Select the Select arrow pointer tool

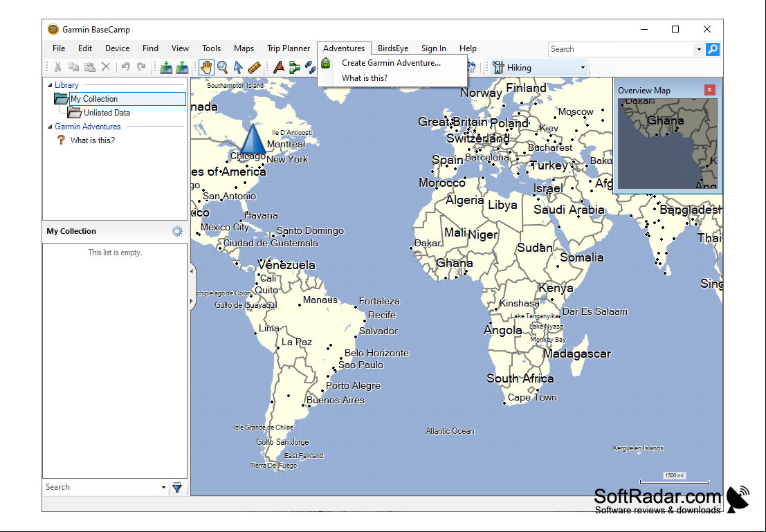coord(238,67)
